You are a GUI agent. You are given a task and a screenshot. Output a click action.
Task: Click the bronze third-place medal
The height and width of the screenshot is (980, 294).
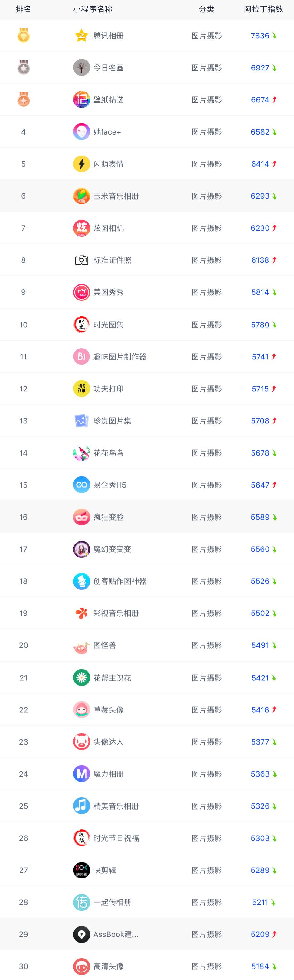pyautogui.click(x=24, y=100)
